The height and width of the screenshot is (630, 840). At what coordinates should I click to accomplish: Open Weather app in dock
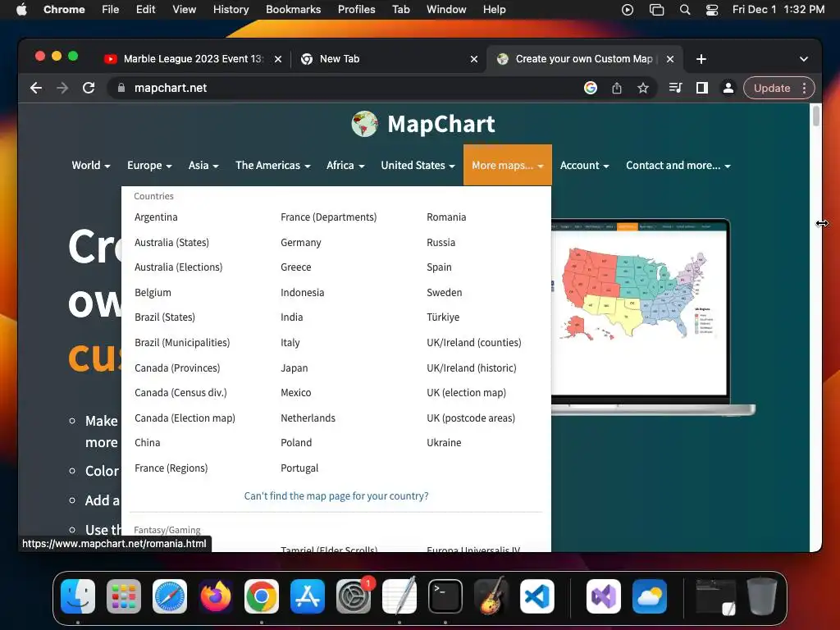tap(650, 596)
